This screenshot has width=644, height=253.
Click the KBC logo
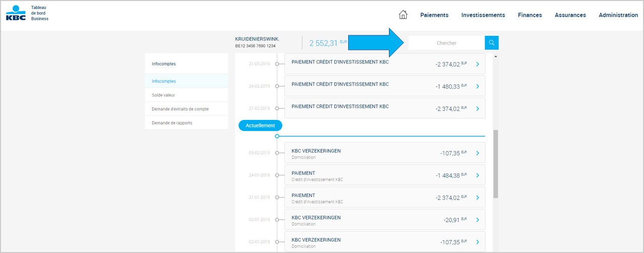pos(16,13)
